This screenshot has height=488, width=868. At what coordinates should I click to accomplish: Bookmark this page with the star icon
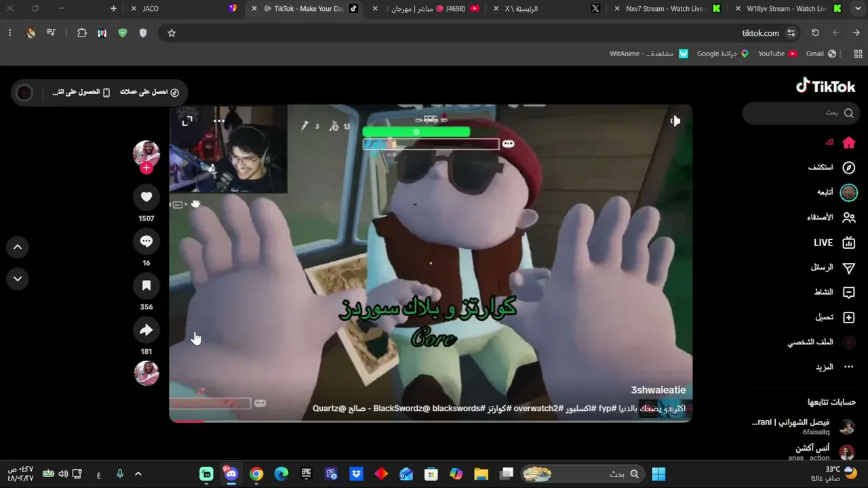tap(172, 33)
